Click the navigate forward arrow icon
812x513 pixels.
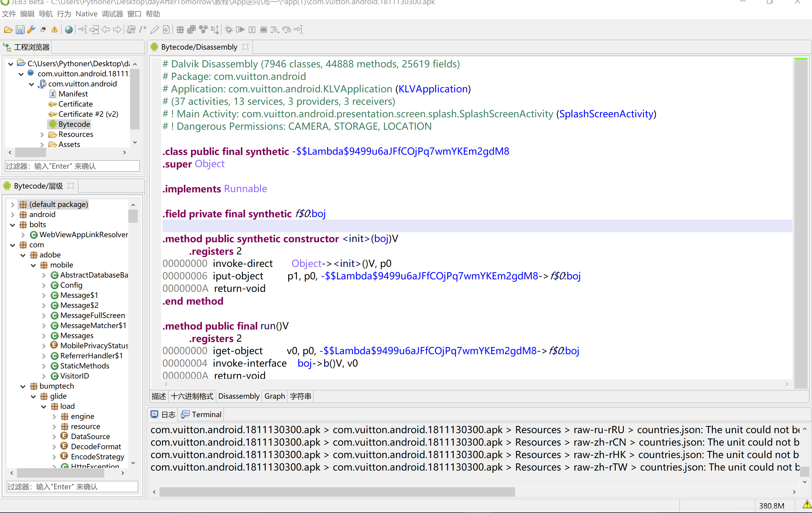click(117, 30)
